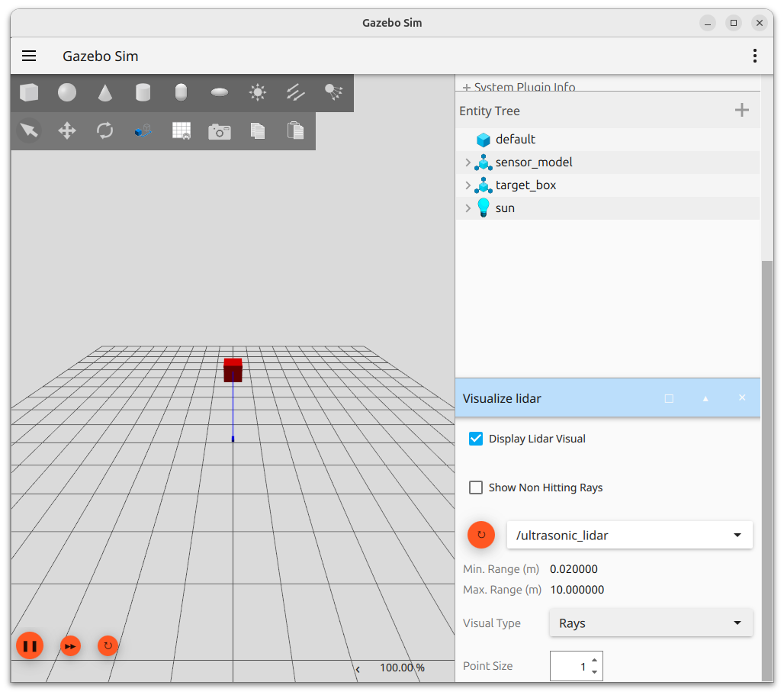Screen dimensions: 784x695
Task: Click the Visualize lidar title bar
Action: (x=608, y=398)
